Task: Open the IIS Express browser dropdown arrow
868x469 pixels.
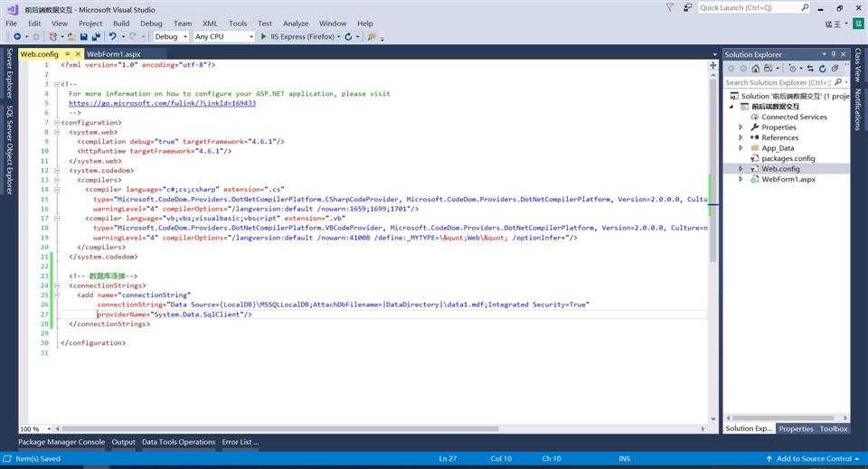Action: pos(339,36)
